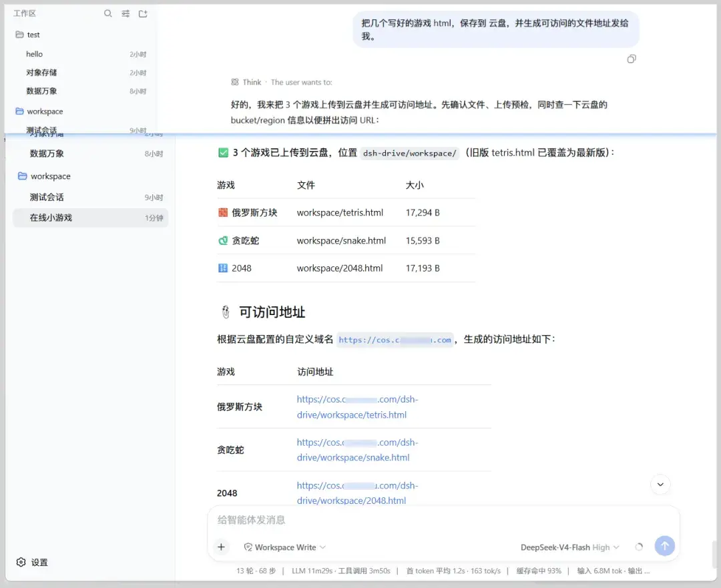Click the 可访问地址 heading

tap(272, 312)
